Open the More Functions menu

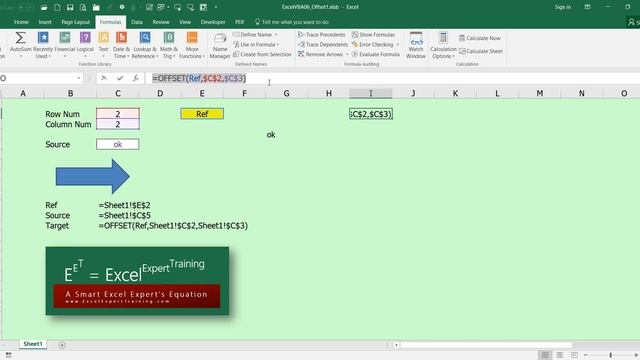[192, 45]
